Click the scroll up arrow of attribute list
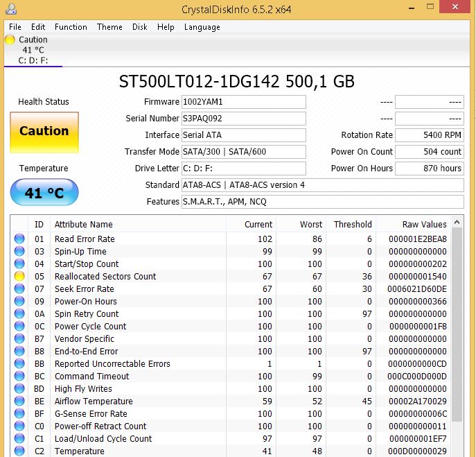This screenshot has width=476, height=457. (457, 223)
